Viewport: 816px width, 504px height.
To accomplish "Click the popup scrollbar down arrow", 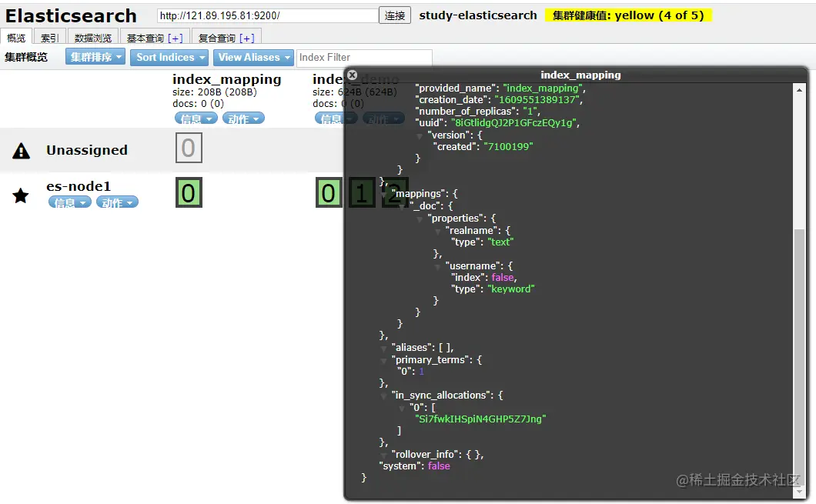I will [x=799, y=492].
